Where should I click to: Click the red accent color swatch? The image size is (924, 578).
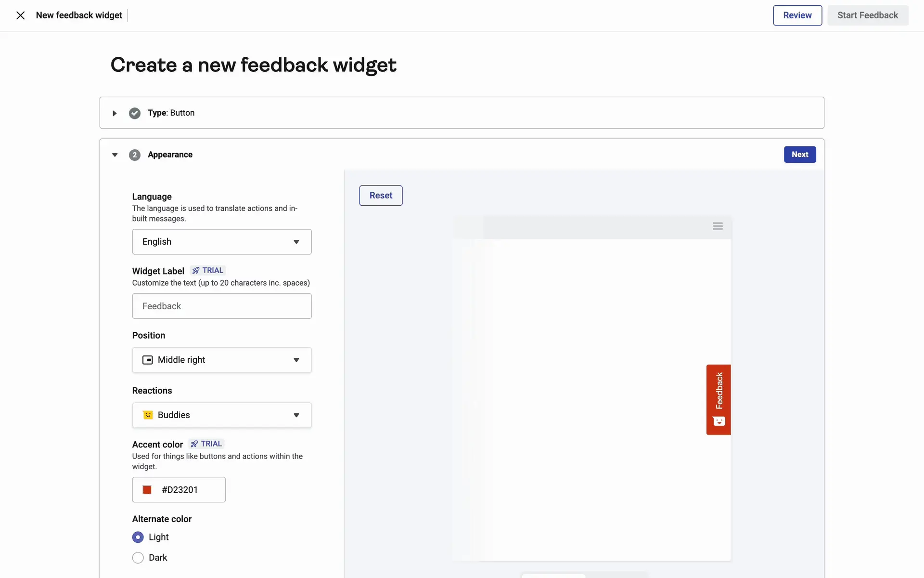147,490
